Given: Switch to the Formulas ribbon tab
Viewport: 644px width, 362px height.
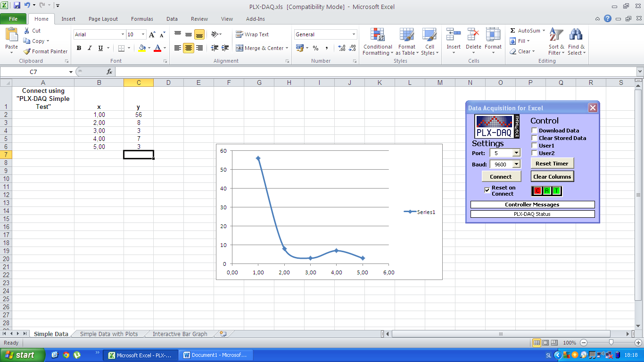Looking at the screenshot, I should point(142,19).
